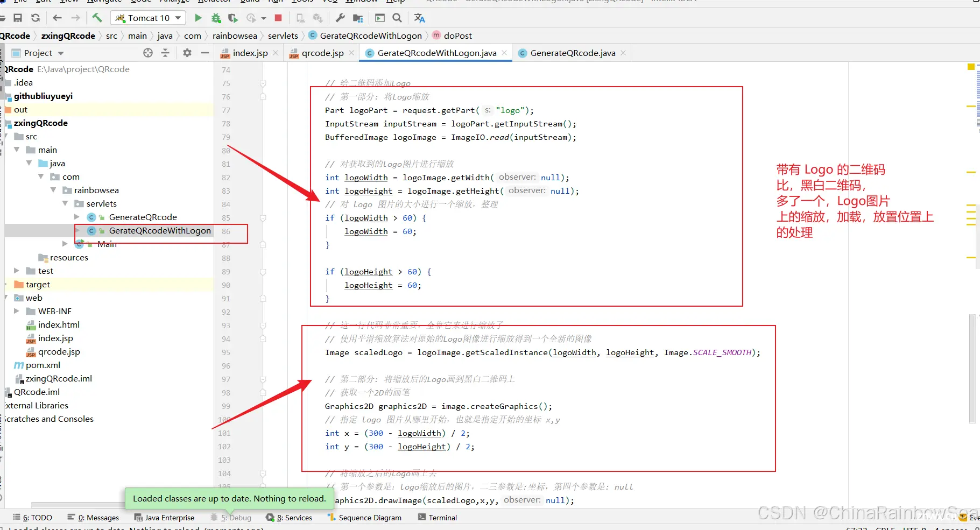Navigate back with the left arrow
The image size is (980, 530).
pyautogui.click(x=58, y=18)
